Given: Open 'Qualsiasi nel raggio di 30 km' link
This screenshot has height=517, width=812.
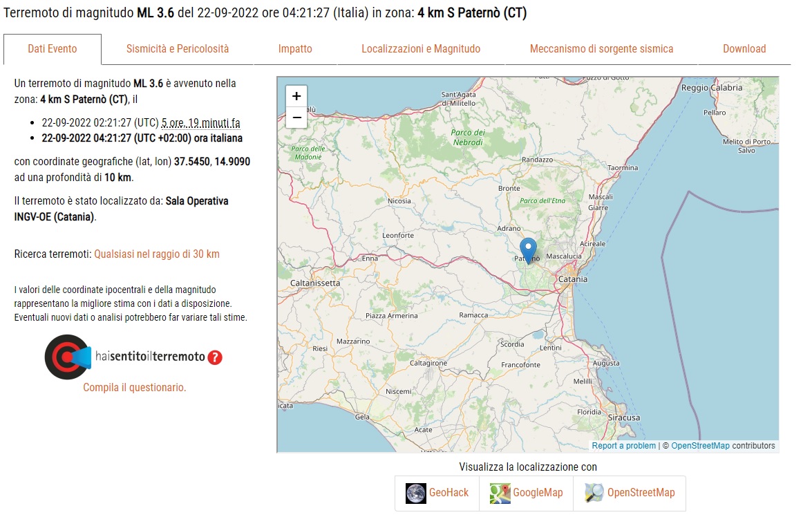Looking at the screenshot, I should tap(157, 254).
